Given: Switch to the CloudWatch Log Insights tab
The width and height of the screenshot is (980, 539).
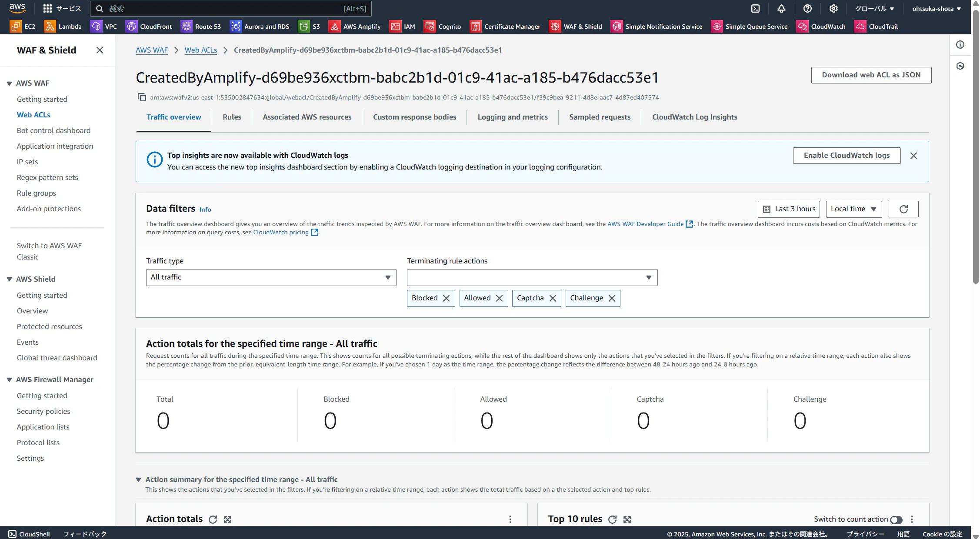Looking at the screenshot, I should coord(694,117).
